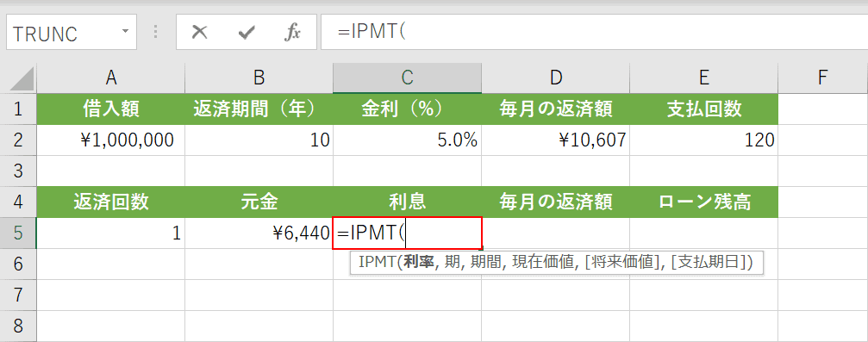Screen dimensions: 868x342
Task: Select row 5 header
Action: [x=18, y=233]
